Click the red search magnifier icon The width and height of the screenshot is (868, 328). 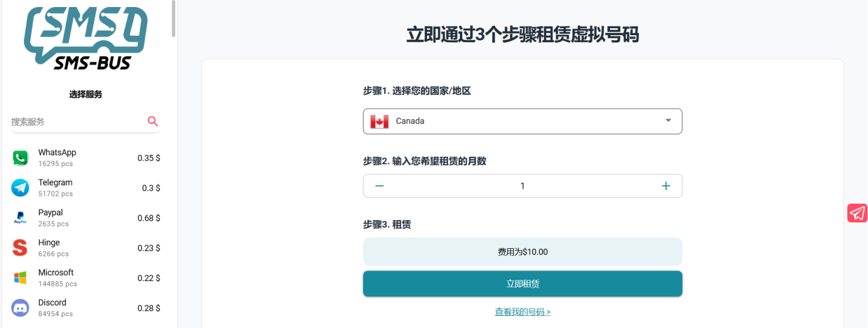153,121
